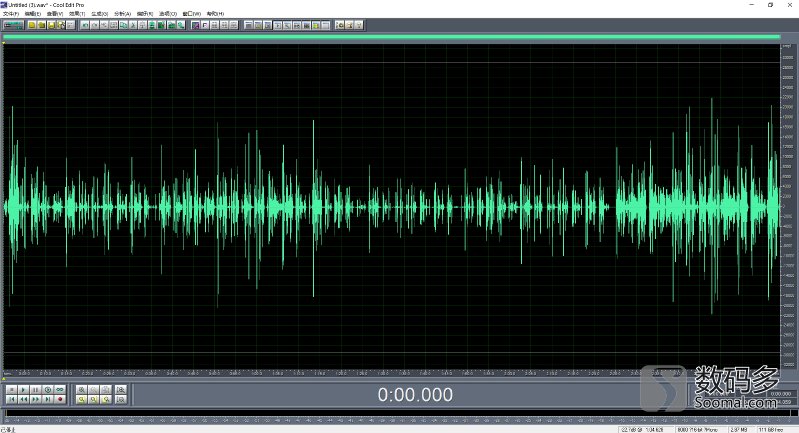Click Zoom to Right Edge of Selection

(x=105, y=399)
